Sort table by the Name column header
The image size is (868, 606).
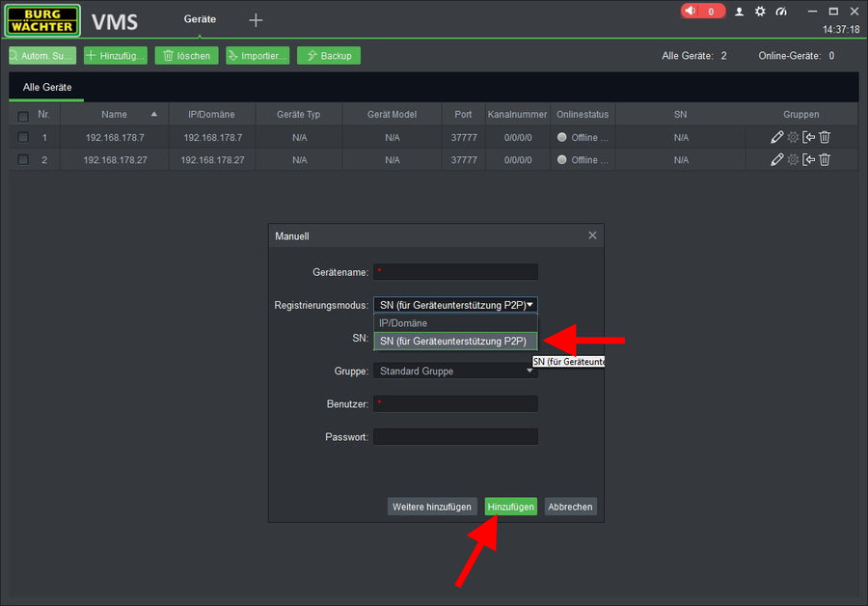click(x=114, y=114)
